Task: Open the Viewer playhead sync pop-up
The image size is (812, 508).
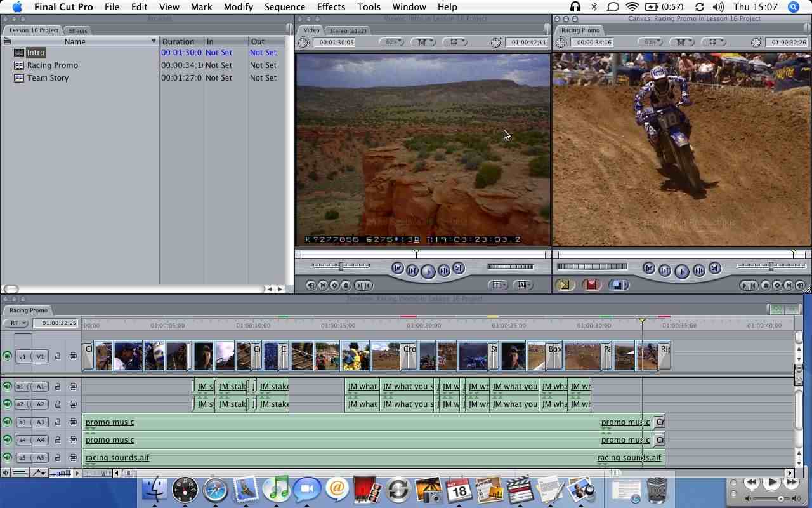Action: 423,42
